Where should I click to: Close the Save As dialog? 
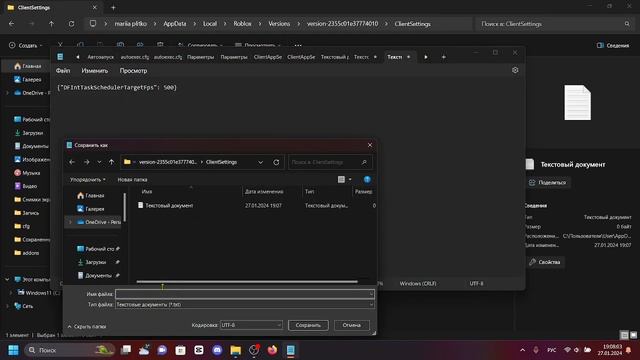pos(370,145)
